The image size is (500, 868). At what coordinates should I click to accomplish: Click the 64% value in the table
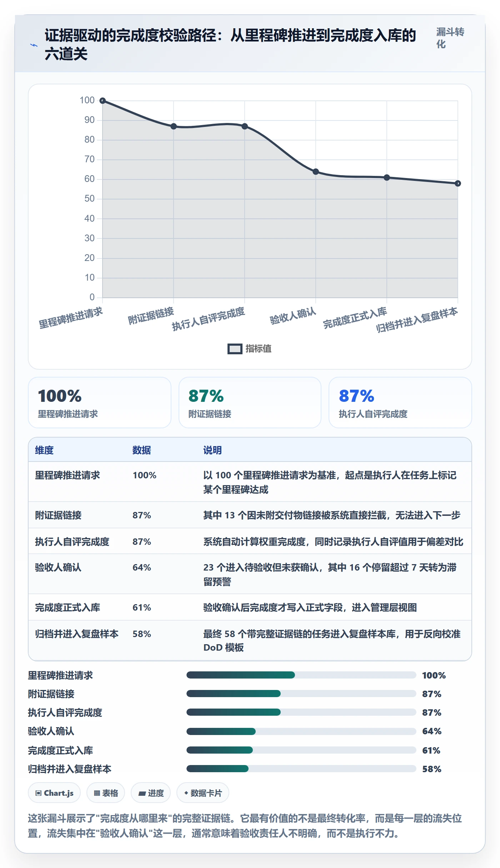(142, 567)
